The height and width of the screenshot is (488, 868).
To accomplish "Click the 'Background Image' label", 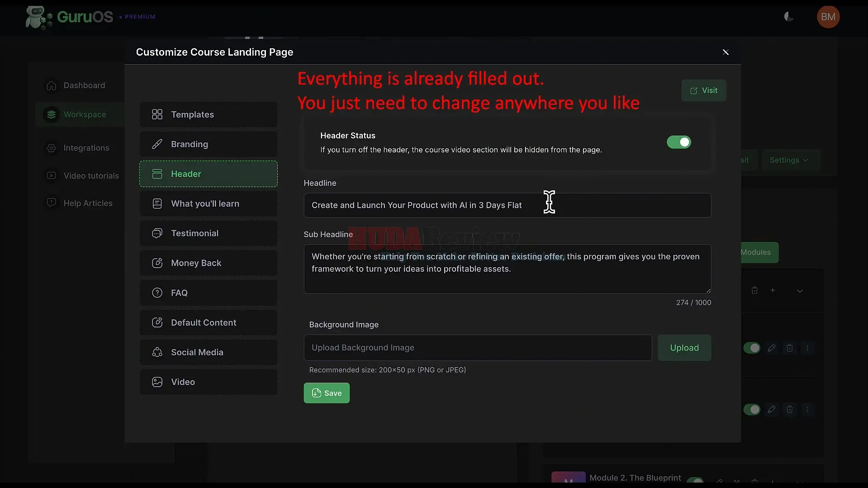I will click(344, 325).
